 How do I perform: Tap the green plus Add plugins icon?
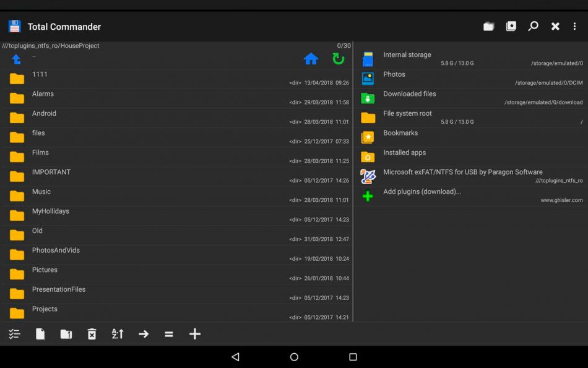click(368, 196)
